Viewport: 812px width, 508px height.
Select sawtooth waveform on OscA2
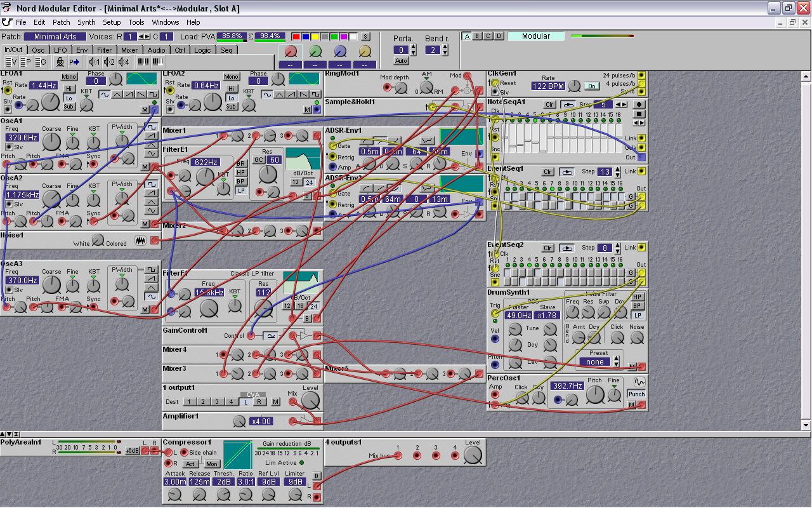152,193
